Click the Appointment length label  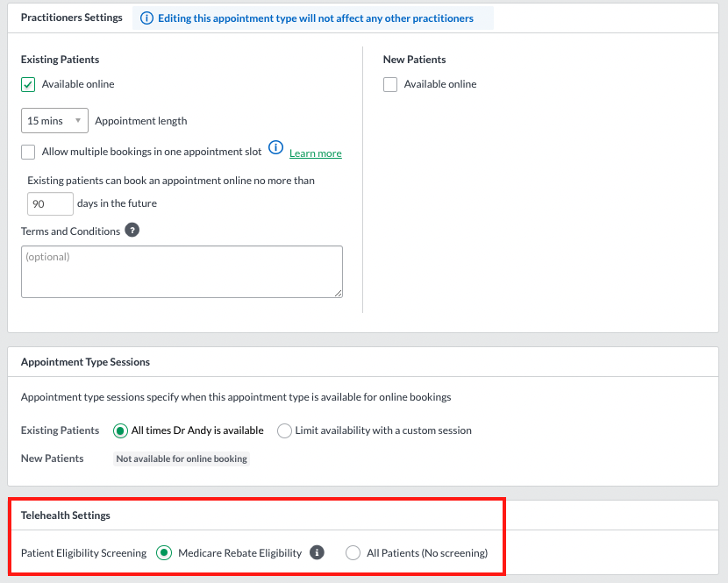coord(141,121)
